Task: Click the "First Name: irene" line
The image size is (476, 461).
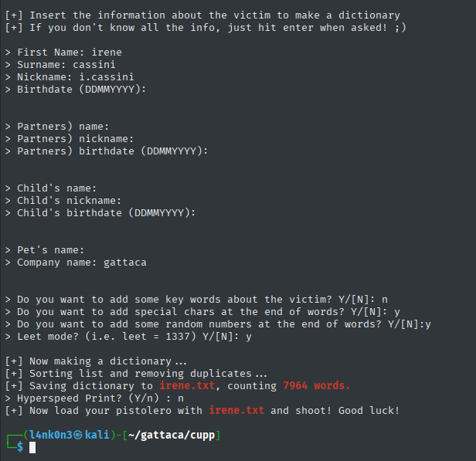Action: pyautogui.click(x=70, y=53)
